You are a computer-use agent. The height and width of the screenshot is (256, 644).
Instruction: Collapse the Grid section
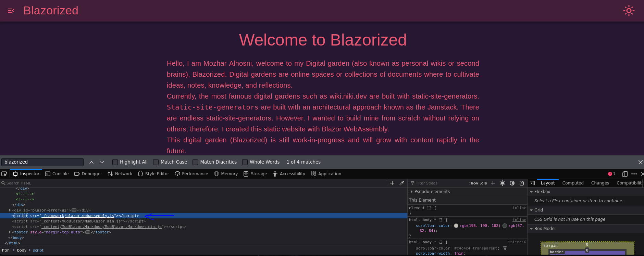pos(531,210)
